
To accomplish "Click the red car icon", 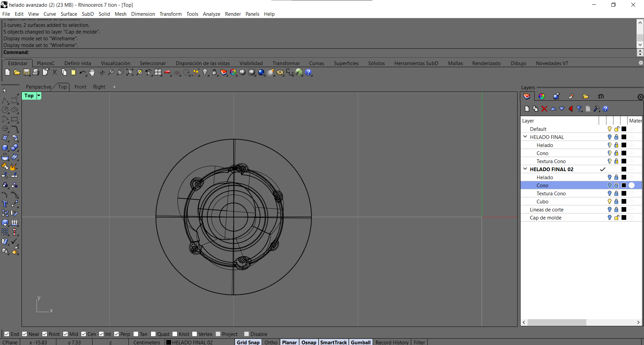I will coord(167,72).
